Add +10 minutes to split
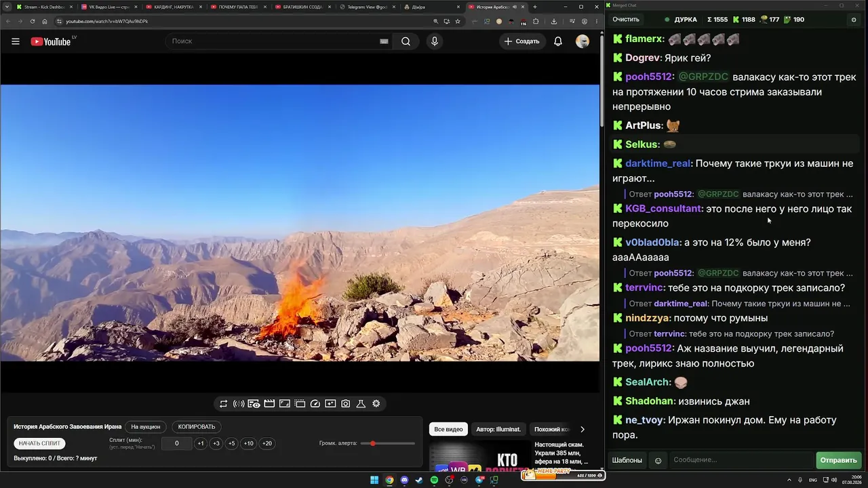868x488 pixels. click(x=249, y=444)
